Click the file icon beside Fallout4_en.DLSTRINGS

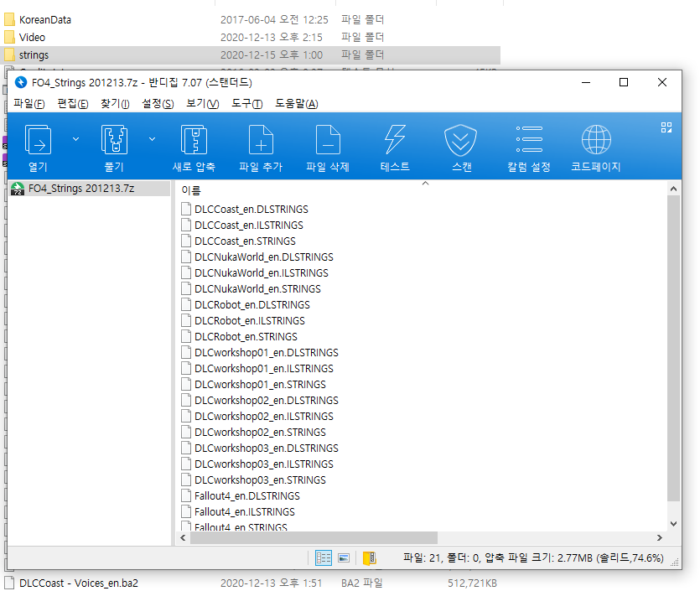pyautogui.click(x=186, y=496)
